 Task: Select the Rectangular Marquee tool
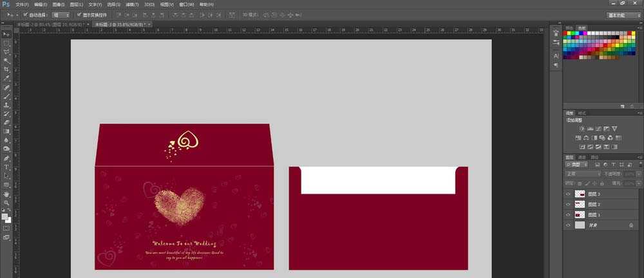pos(6,42)
